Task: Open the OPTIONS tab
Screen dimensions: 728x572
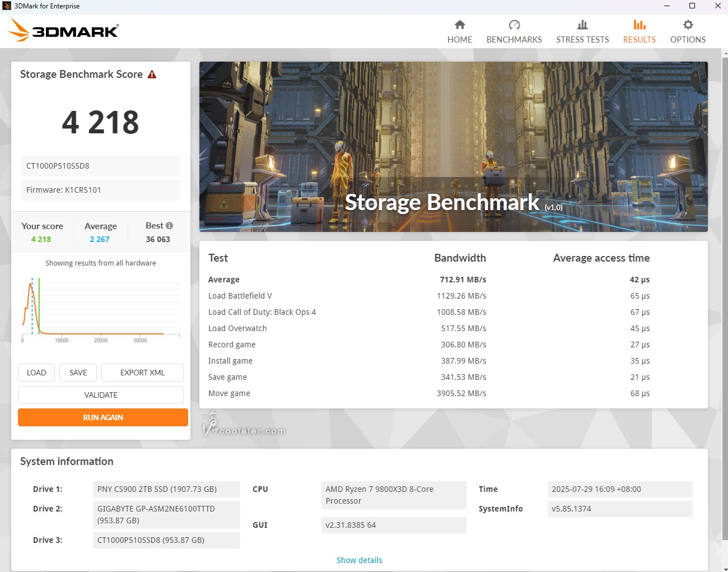Action: pyautogui.click(x=688, y=32)
